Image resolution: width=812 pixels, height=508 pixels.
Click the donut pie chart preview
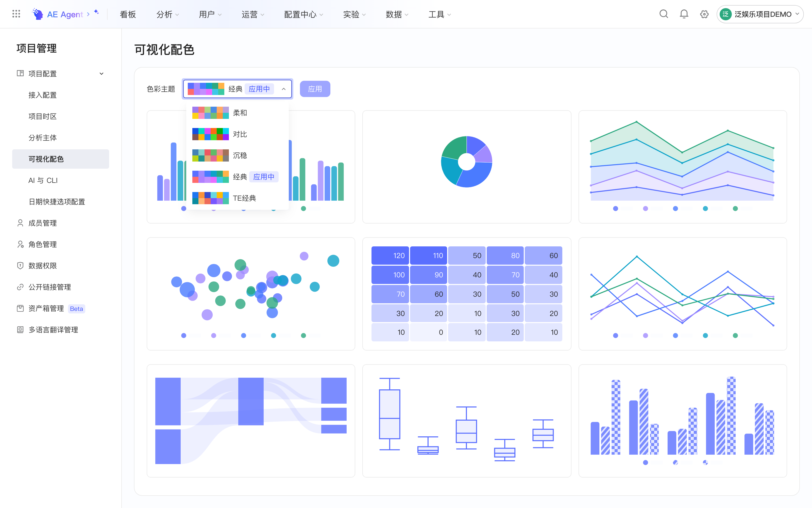click(x=466, y=162)
